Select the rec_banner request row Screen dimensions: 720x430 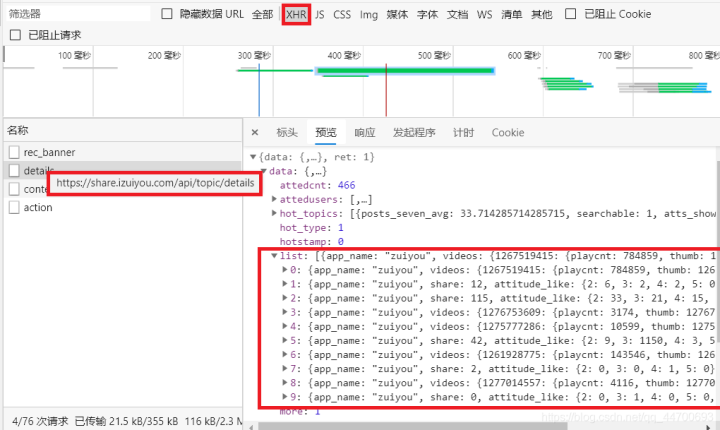tap(122, 152)
